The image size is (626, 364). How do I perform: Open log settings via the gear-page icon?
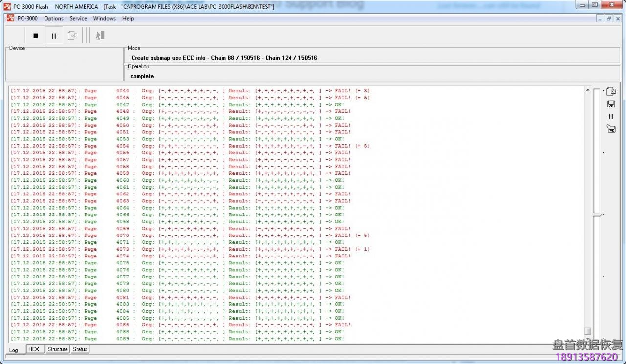click(611, 91)
